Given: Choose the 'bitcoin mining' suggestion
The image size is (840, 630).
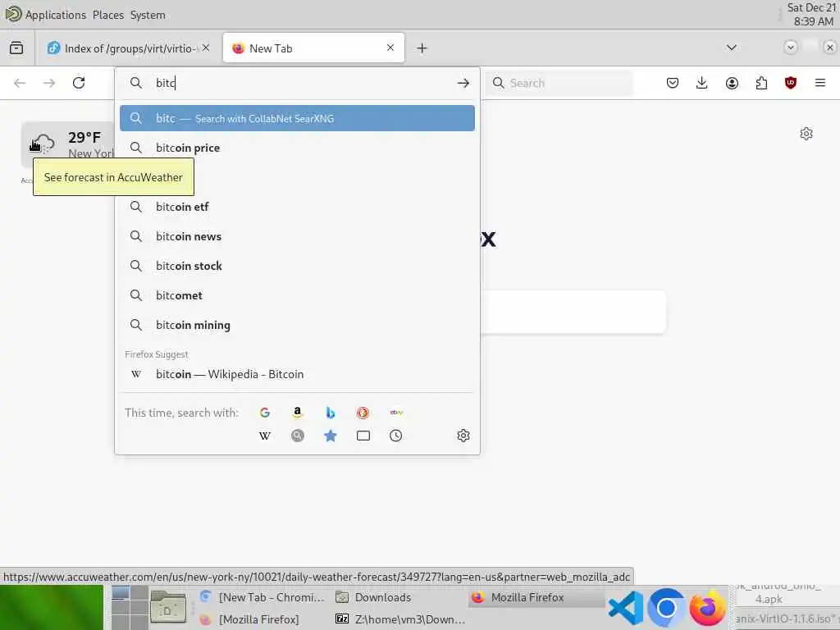Looking at the screenshot, I should [x=297, y=325].
